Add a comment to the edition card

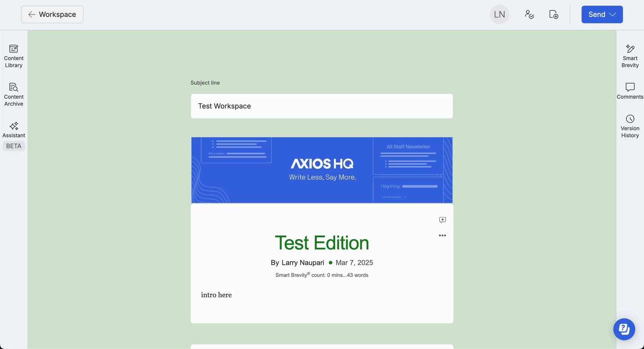442,220
